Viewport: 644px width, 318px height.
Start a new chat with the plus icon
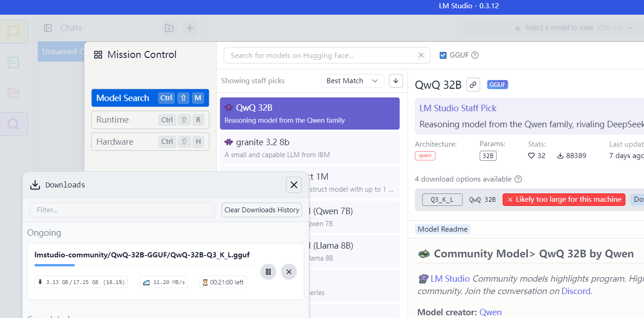point(189,28)
